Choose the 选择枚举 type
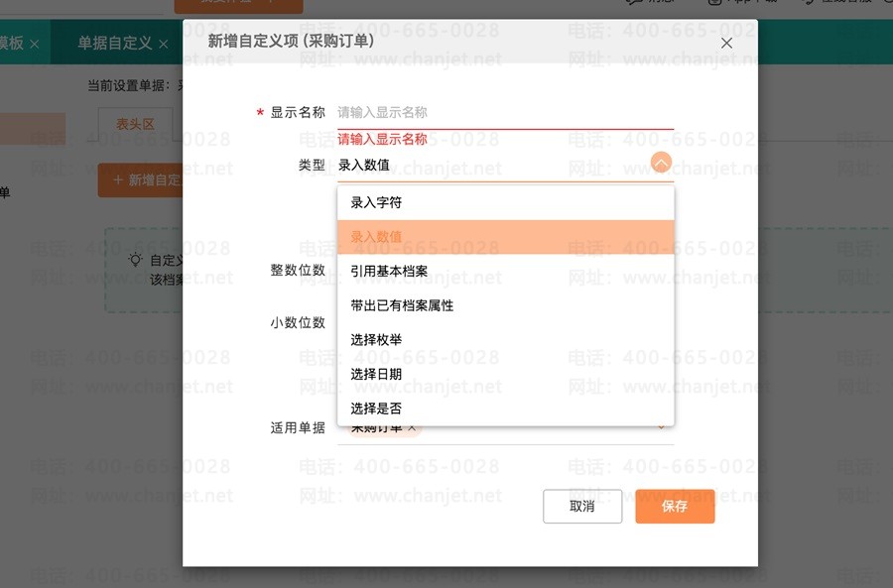 [x=376, y=339]
